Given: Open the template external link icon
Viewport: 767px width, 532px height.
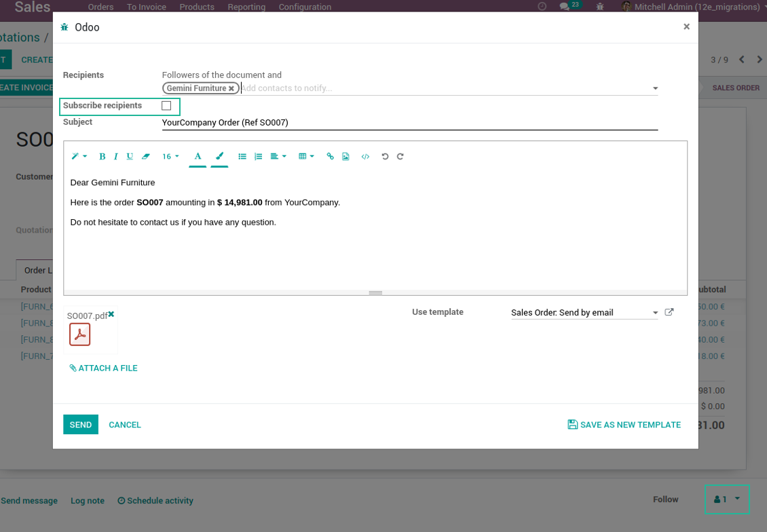Looking at the screenshot, I should pyautogui.click(x=669, y=312).
